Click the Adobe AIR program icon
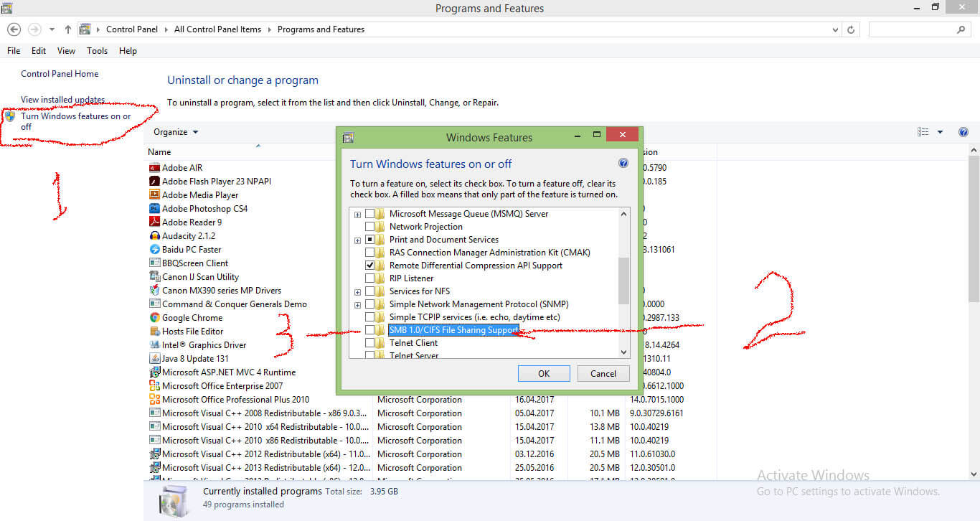This screenshot has width=980, height=521. pyautogui.click(x=154, y=168)
